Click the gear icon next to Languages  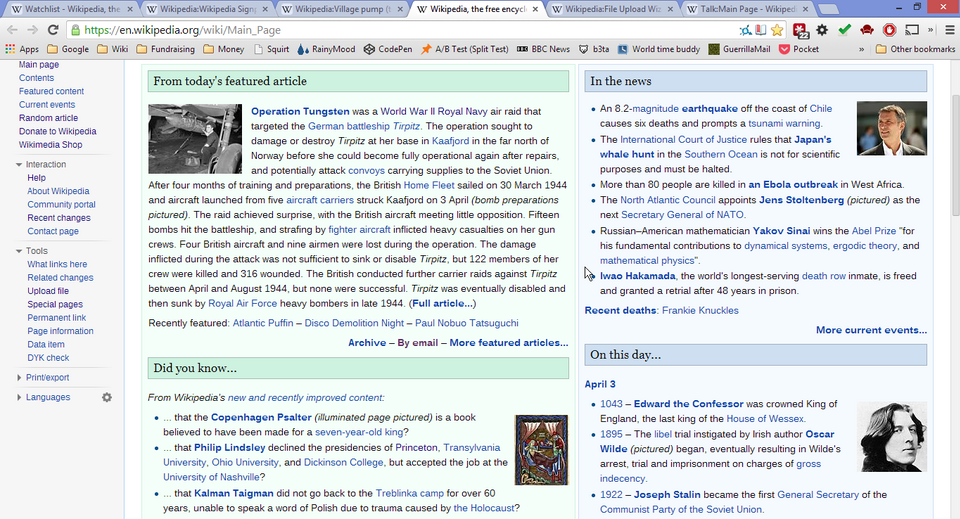pos(107,397)
